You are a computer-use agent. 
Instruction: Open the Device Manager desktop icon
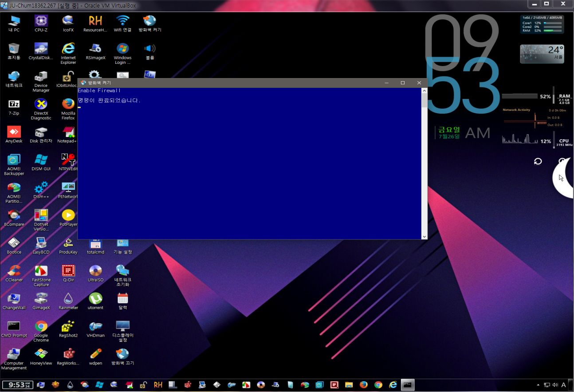coord(41,82)
